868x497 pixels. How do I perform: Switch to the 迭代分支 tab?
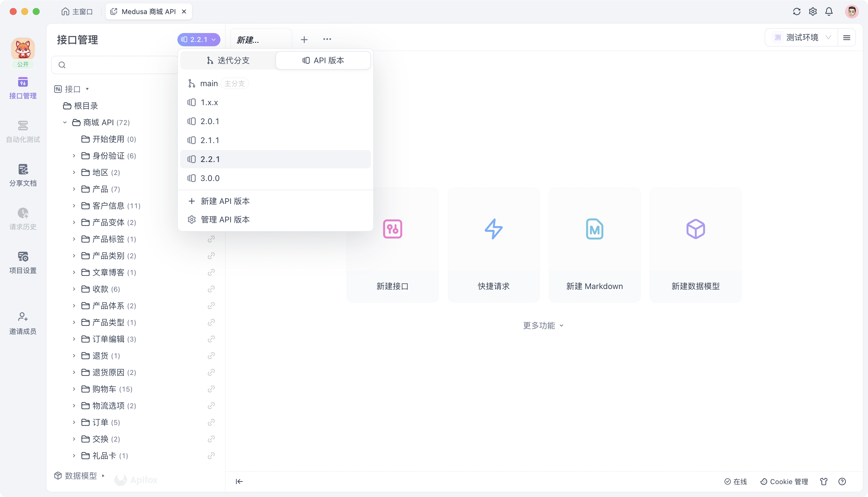[x=228, y=60]
